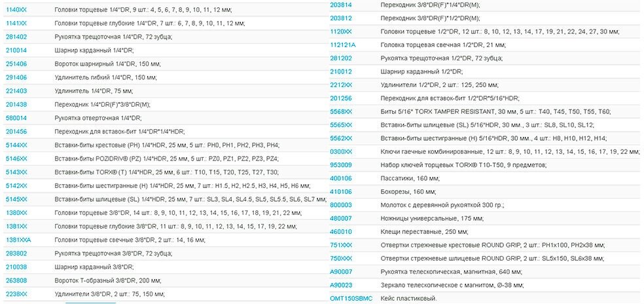Open article 953009 TORX key set

coord(341,165)
